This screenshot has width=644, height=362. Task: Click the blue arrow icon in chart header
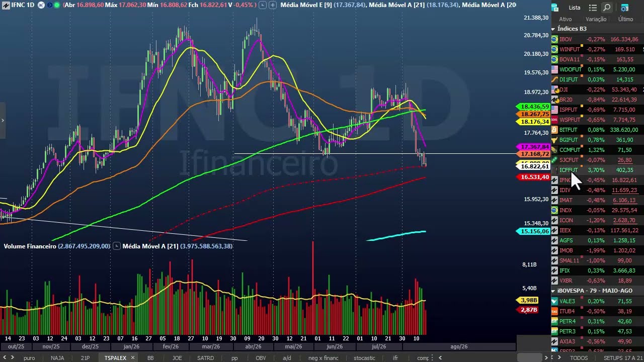[49, 5]
